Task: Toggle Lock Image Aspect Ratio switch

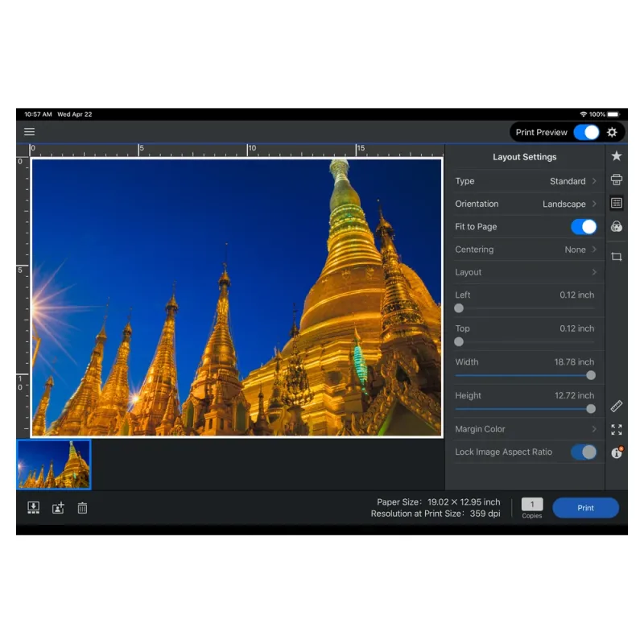Action: pos(584,452)
